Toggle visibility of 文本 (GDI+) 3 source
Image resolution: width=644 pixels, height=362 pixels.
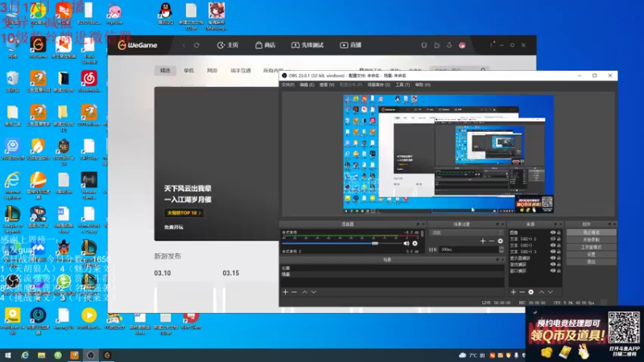point(553,252)
